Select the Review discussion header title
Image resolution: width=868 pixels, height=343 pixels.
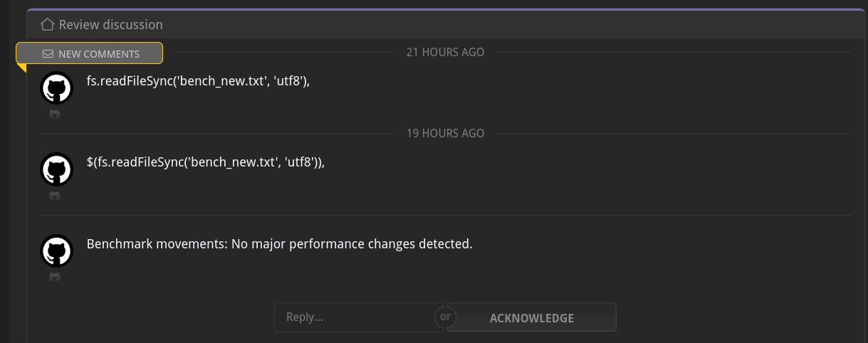coord(111,25)
